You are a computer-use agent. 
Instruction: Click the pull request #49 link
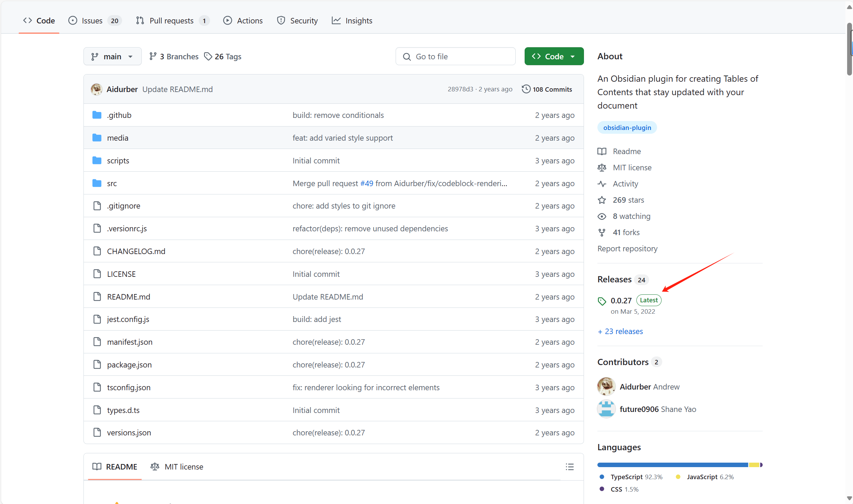366,183
